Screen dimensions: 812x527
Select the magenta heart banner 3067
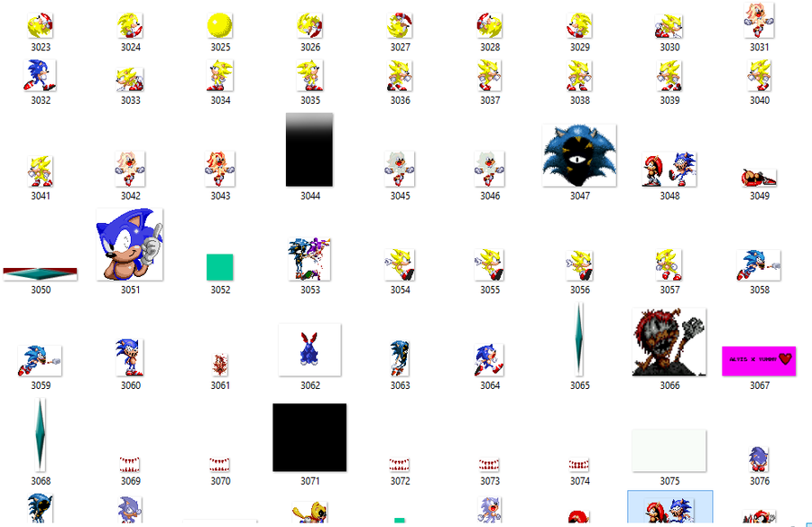tap(759, 361)
